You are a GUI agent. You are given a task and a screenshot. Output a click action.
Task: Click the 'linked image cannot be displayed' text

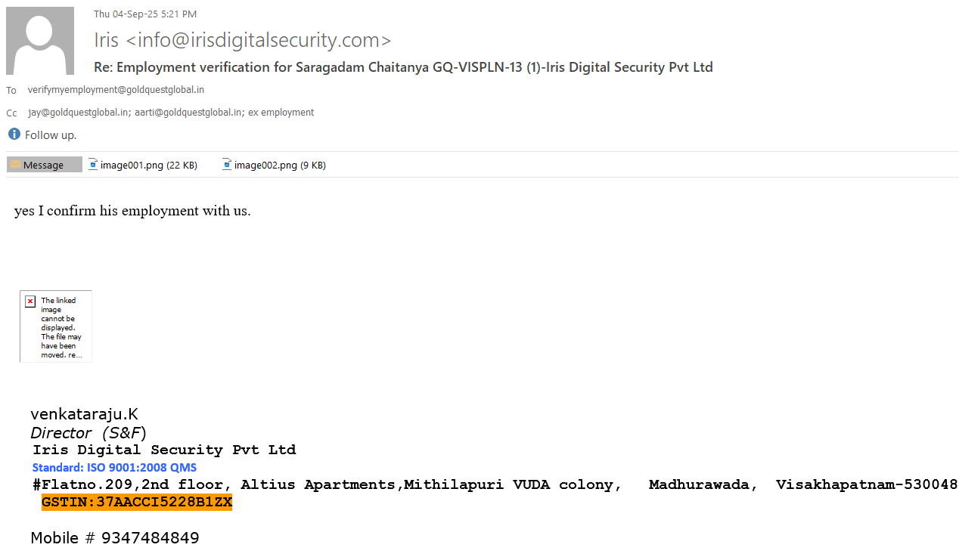pos(61,327)
